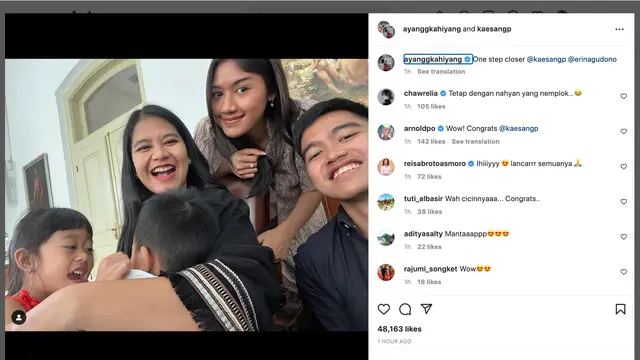Image resolution: width=640 pixels, height=360 pixels.
Task: Like adityasalty's comment
Action: pyautogui.click(x=623, y=237)
